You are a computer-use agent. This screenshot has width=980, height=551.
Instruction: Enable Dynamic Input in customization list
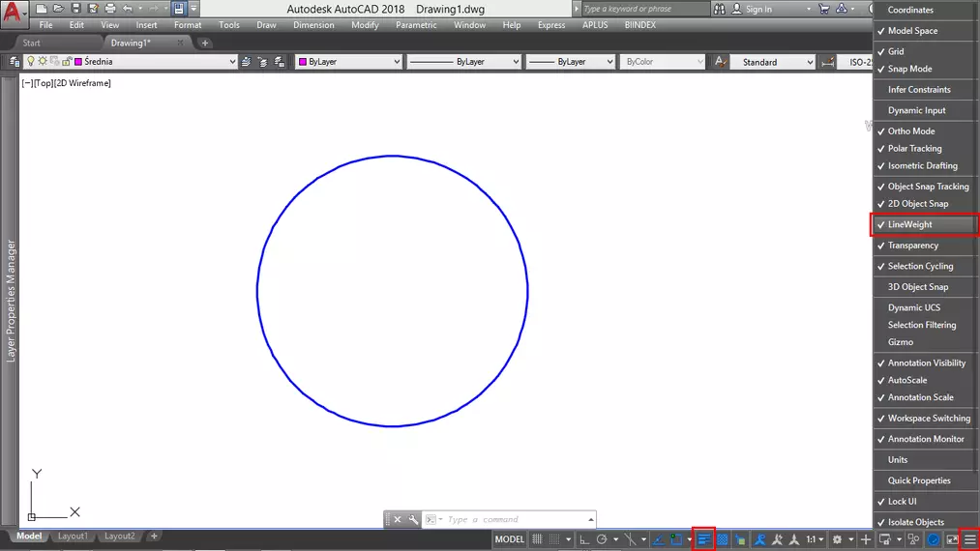click(925, 110)
